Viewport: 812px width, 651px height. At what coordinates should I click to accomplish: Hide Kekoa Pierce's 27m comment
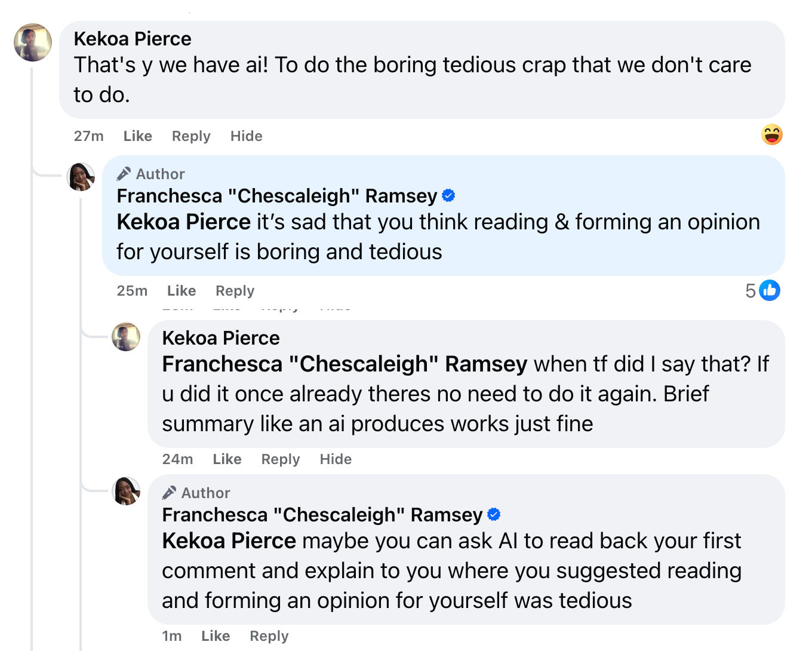[246, 136]
